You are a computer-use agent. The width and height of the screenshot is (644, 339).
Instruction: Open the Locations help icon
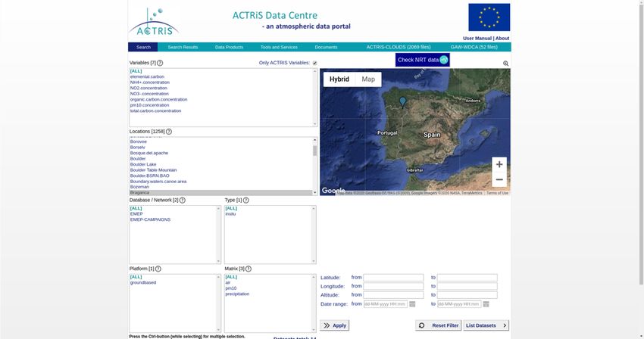click(x=169, y=132)
